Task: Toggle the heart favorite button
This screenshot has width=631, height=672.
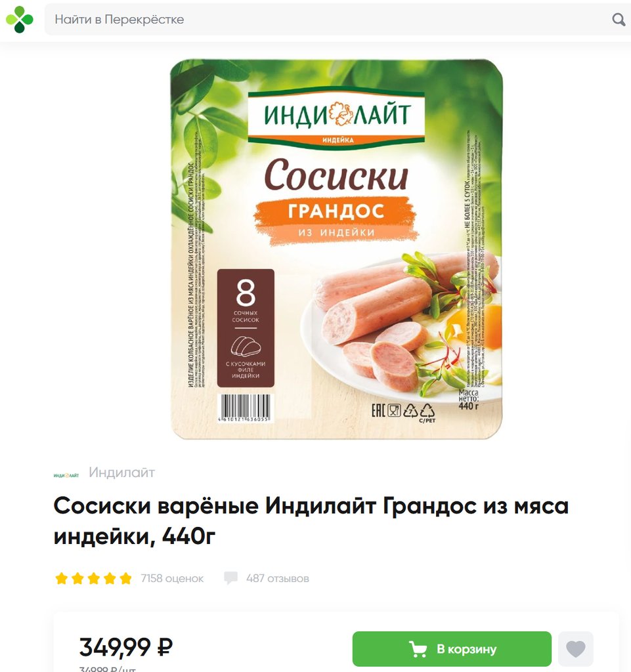Action: pyautogui.click(x=576, y=649)
